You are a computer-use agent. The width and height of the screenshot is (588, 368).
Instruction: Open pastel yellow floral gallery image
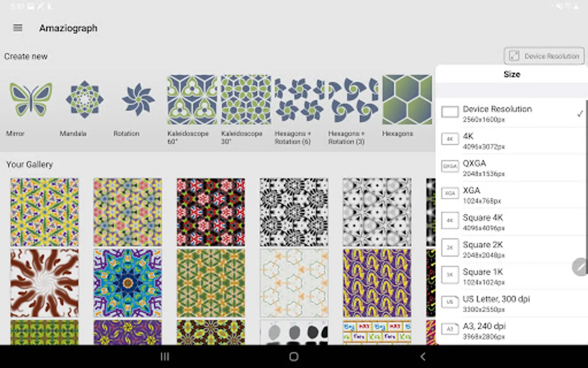(127, 212)
